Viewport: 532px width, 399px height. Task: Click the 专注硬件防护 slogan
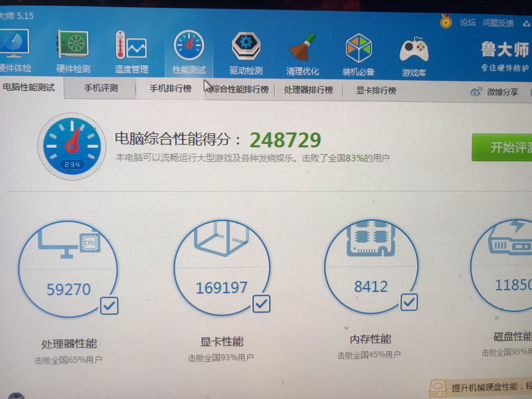[x=505, y=68]
